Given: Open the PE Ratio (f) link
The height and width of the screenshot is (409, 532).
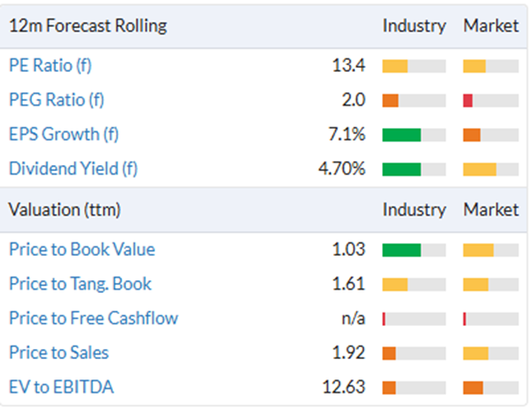Looking at the screenshot, I should (50, 65).
